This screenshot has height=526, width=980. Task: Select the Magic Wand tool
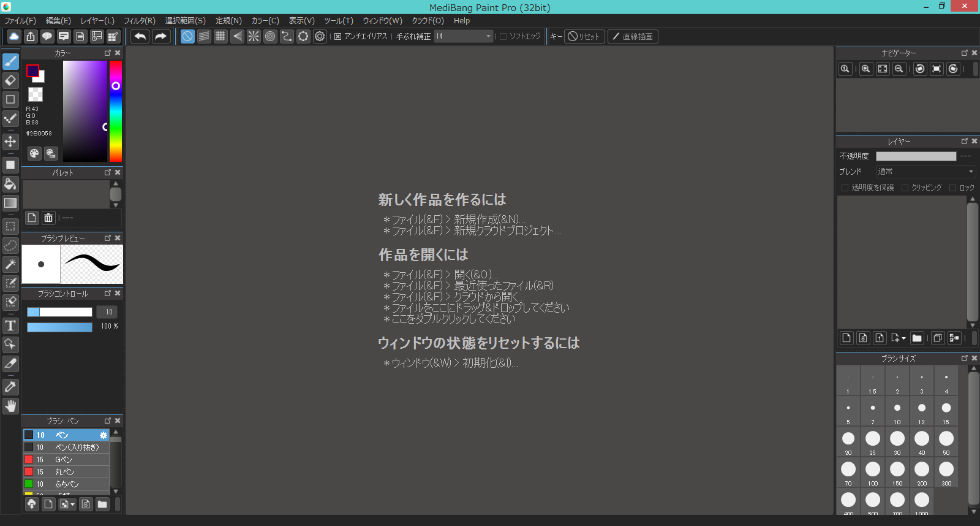coord(10,264)
